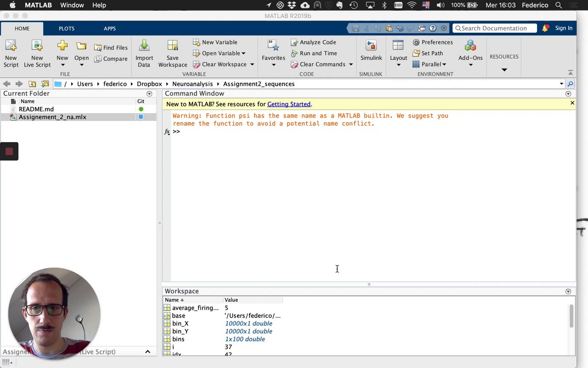The height and width of the screenshot is (368, 588).
Task: Open the Getting Started link
Action: coord(288,104)
